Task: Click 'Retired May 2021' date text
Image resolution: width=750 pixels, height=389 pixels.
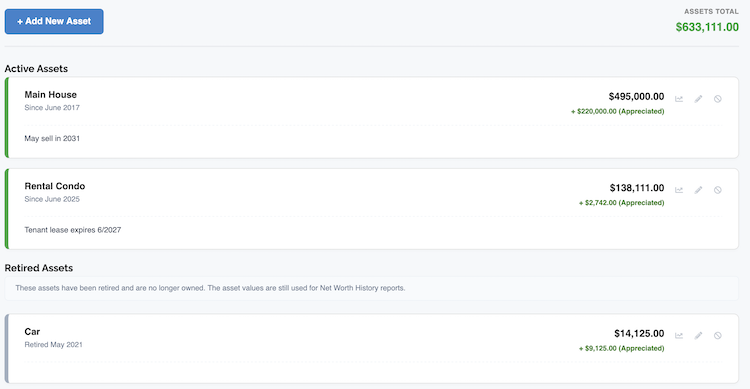Action: pyautogui.click(x=54, y=345)
